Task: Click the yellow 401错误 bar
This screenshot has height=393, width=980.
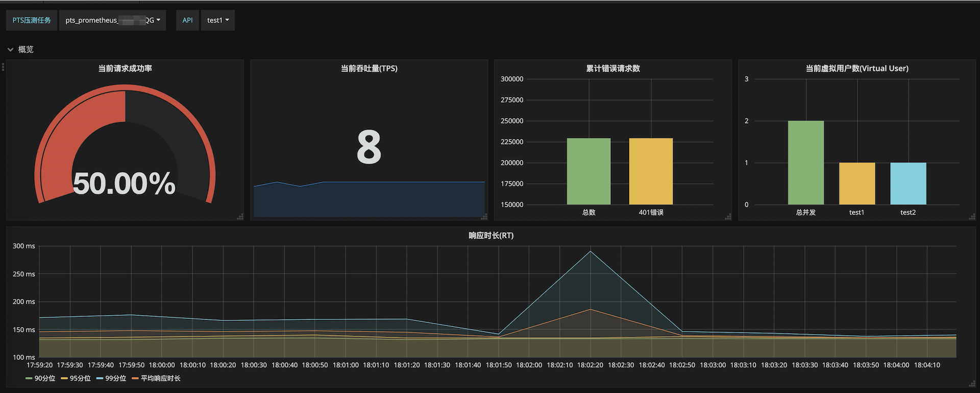Action: click(x=651, y=171)
